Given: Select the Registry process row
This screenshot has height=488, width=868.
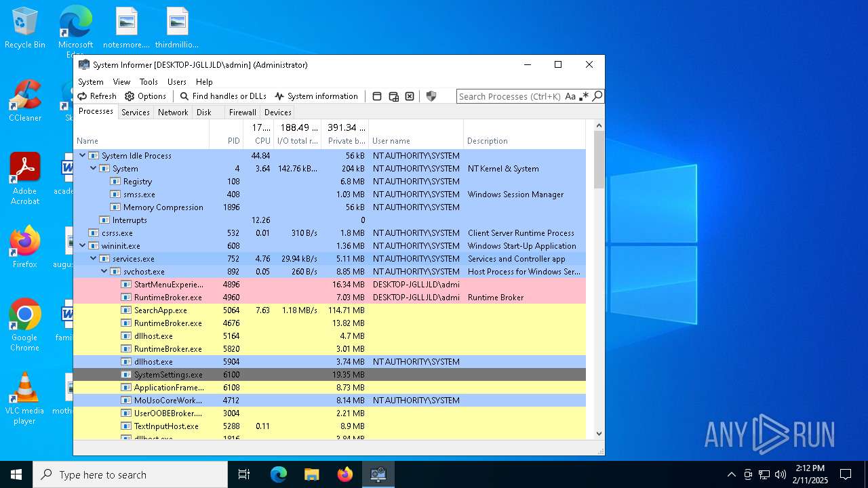Looking at the screenshot, I should coord(330,181).
